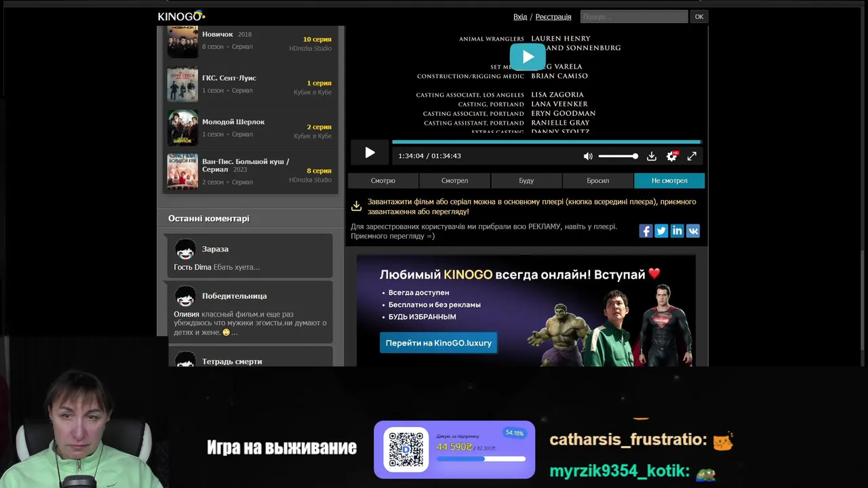The height and width of the screenshot is (488, 868).
Task: Click the large play overlay on video
Action: [528, 57]
